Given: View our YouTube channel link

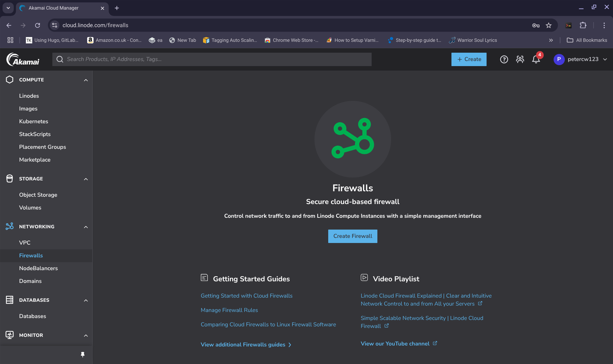Looking at the screenshot, I should pos(399,344).
